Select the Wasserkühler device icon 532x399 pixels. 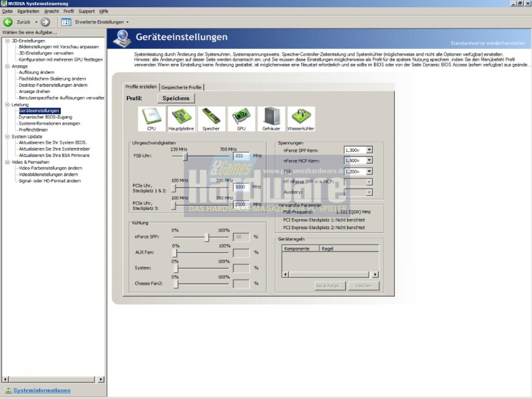tap(301, 119)
